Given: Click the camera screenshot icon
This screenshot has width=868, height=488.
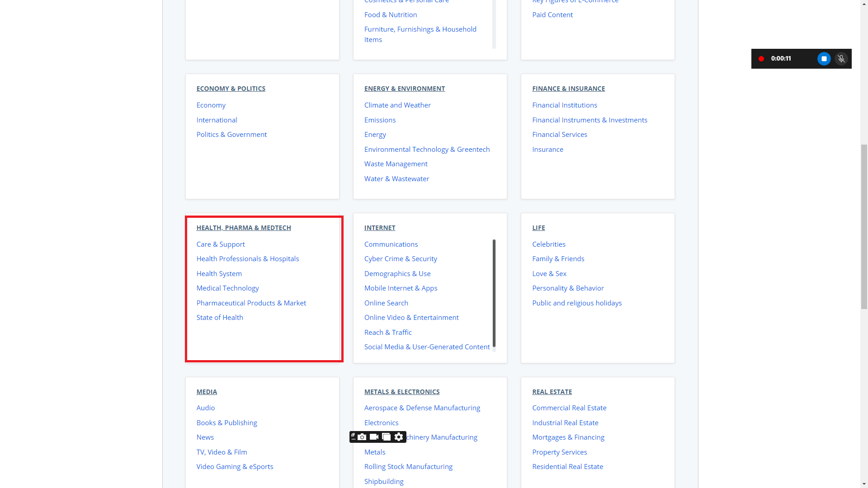Looking at the screenshot, I should (x=362, y=437).
